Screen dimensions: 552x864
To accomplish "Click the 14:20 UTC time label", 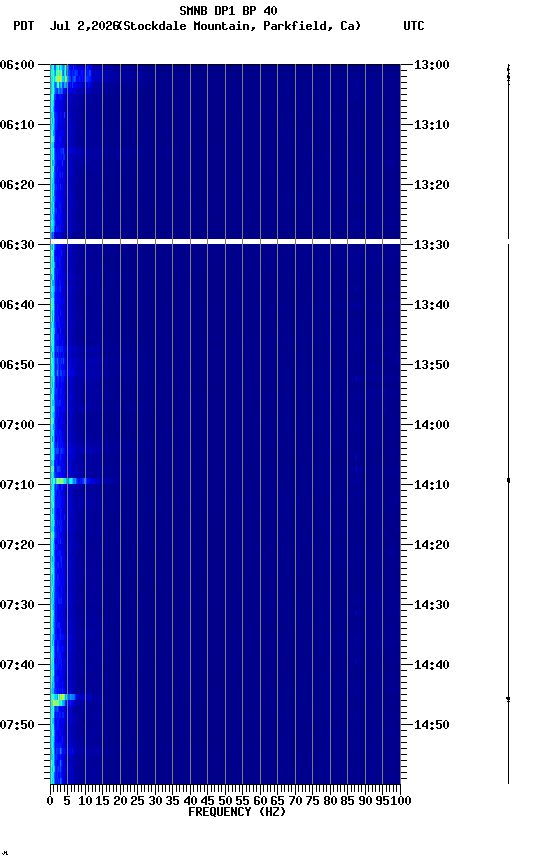I will (x=432, y=545).
